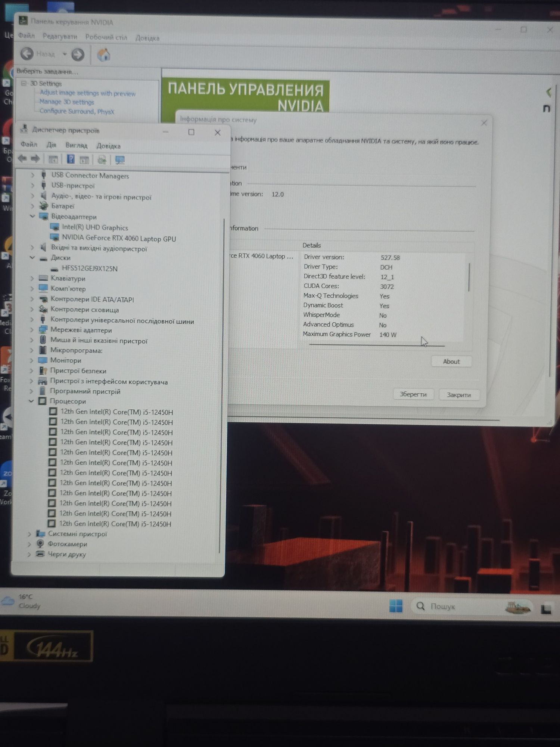The width and height of the screenshot is (560, 747).
Task: Open Configure Surround, PhysX link
Action: click(x=77, y=111)
